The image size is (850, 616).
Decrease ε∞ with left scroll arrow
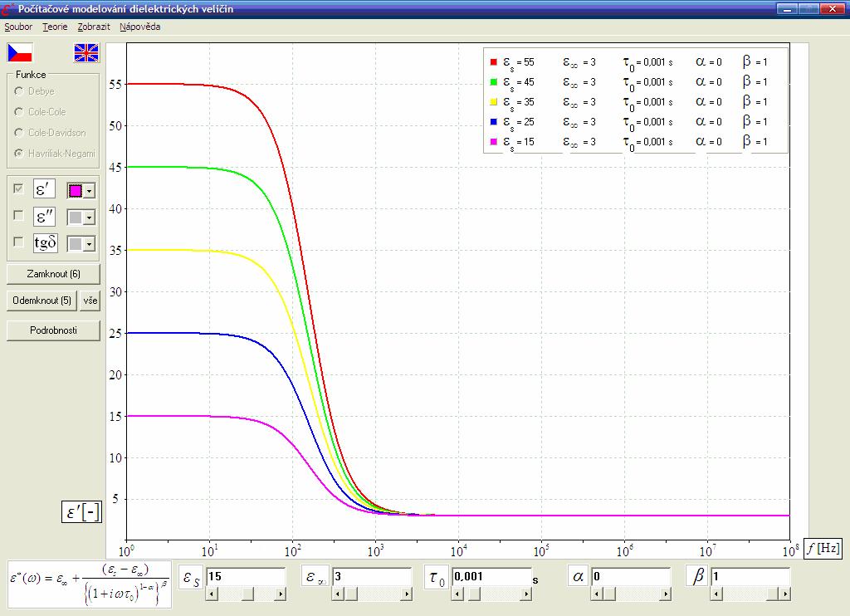click(x=338, y=594)
